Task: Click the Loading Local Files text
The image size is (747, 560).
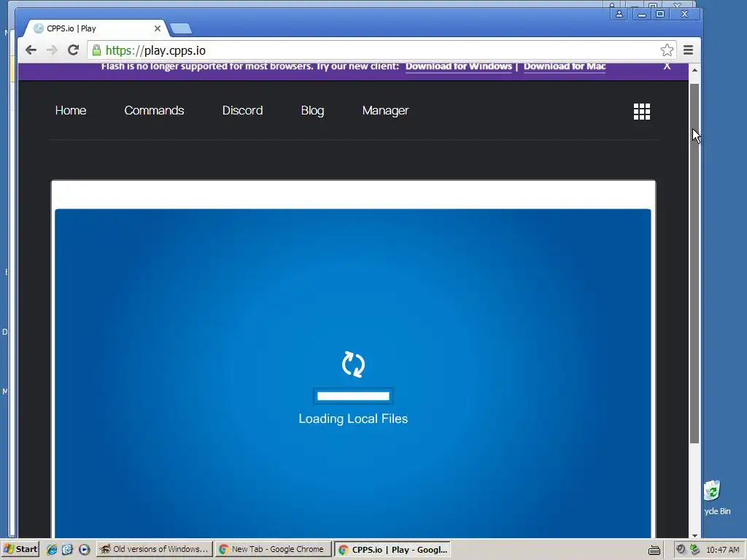Action: [353, 419]
